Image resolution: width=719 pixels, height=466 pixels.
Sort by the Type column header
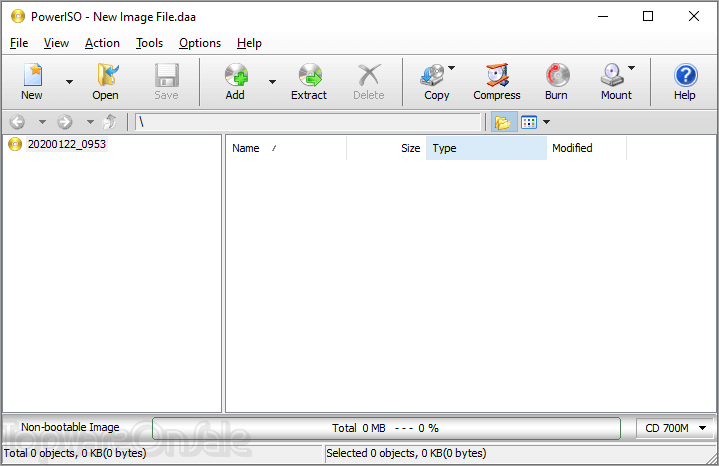[486, 148]
